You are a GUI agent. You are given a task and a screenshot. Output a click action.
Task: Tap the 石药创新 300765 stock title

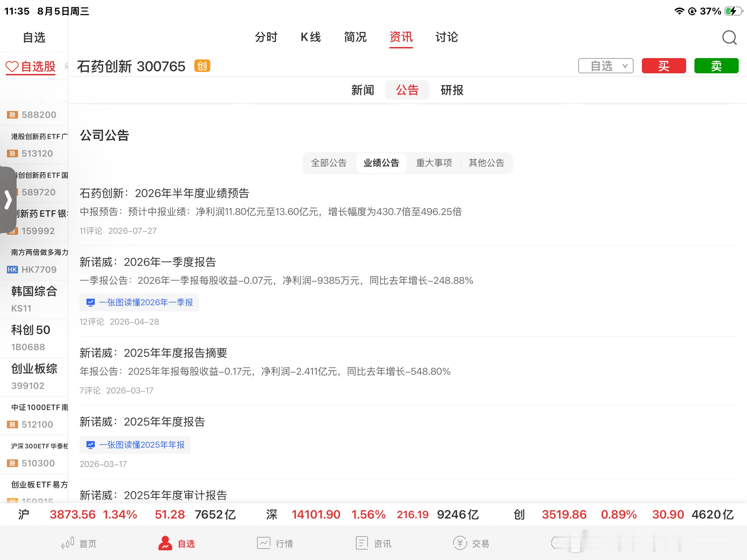pyautogui.click(x=131, y=66)
